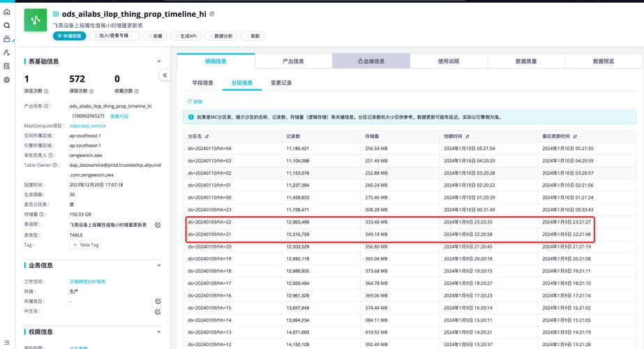Click the 数据分析 button
The height and width of the screenshot is (349, 644).
(x=220, y=36)
